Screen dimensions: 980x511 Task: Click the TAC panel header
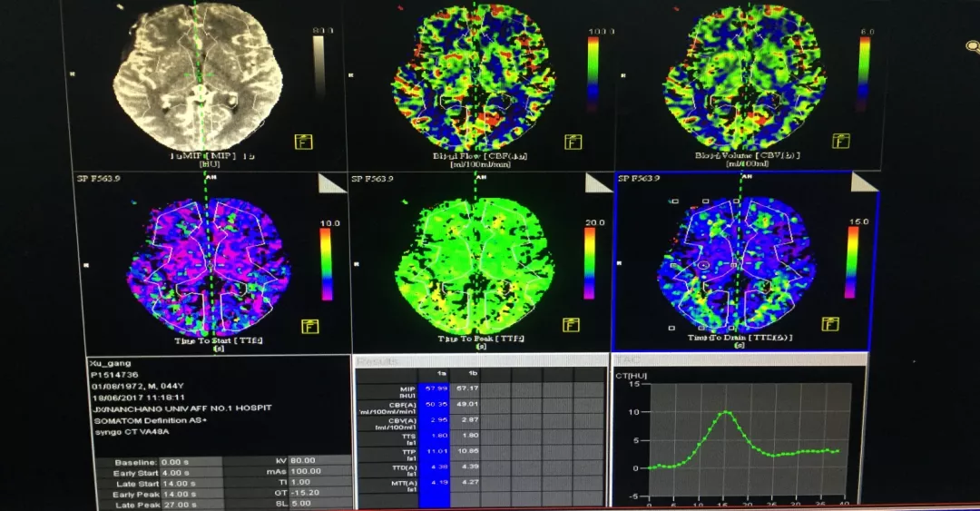(x=740, y=359)
